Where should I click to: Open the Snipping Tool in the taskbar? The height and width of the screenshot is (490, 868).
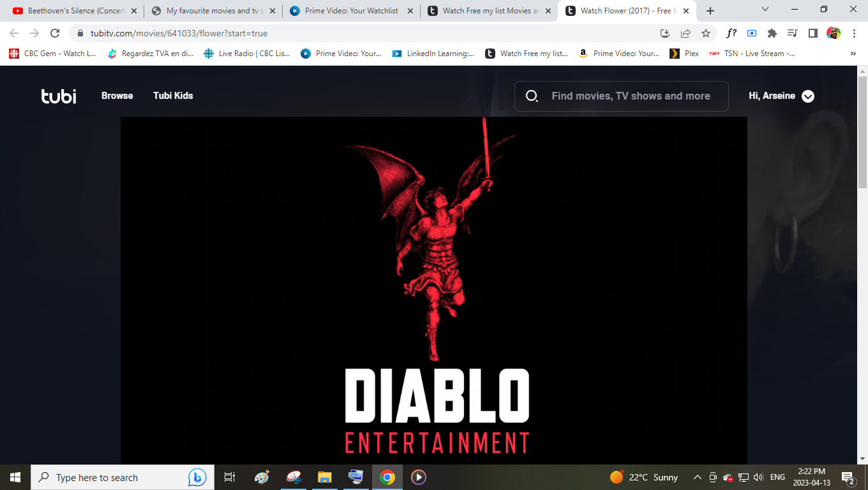pos(294,477)
